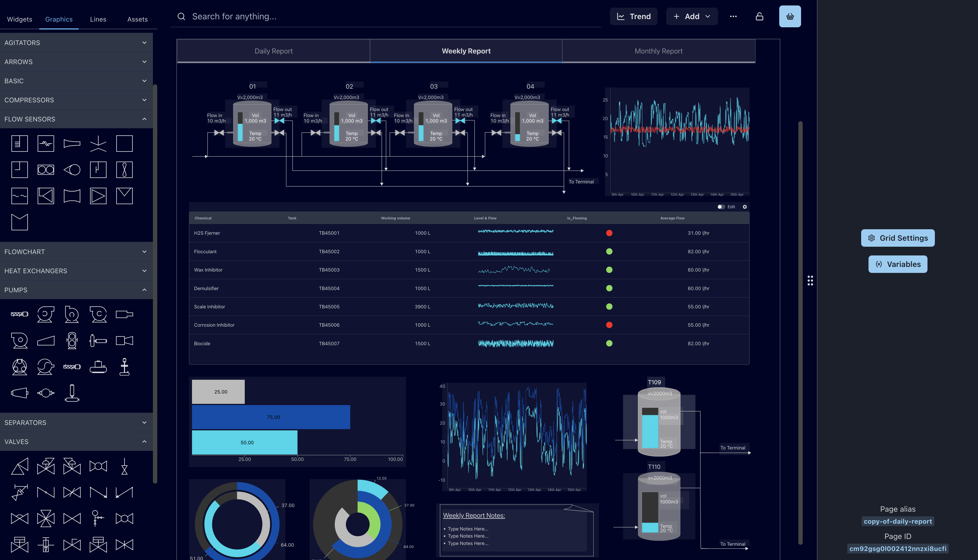
Task: Click the Grid Settings button
Action: coord(897,238)
